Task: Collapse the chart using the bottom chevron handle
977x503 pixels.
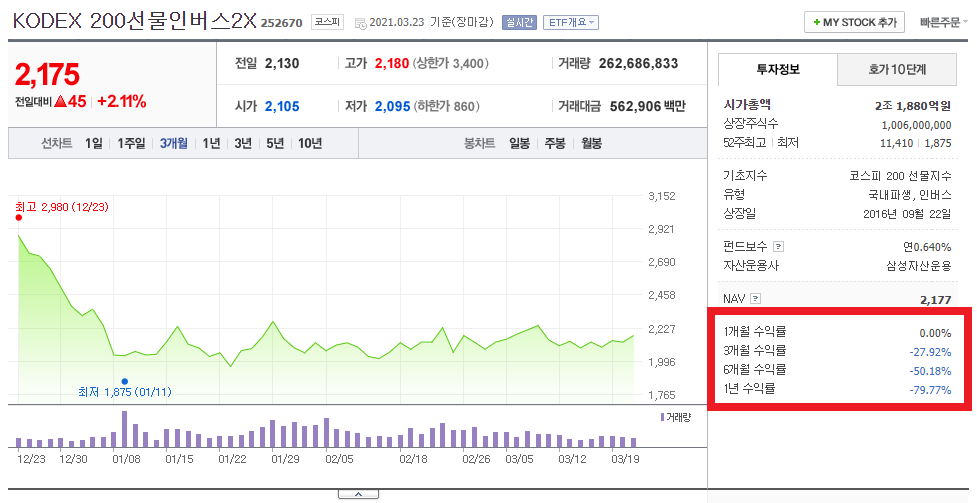Action: coord(358,494)
